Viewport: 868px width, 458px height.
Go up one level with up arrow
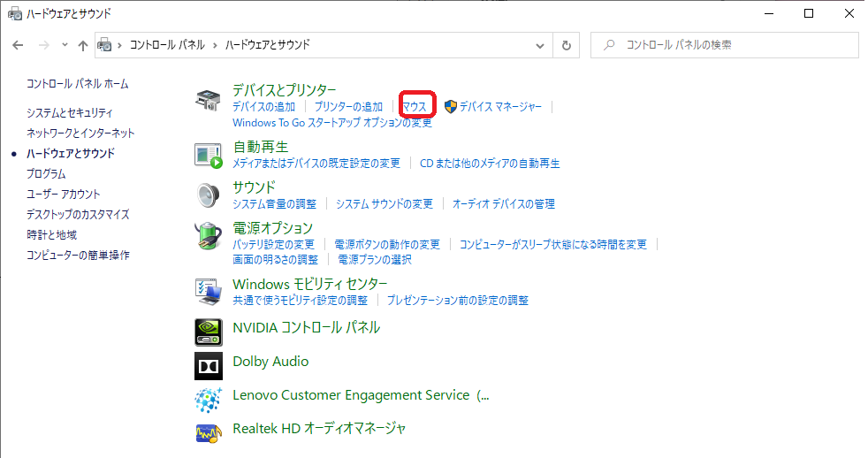[x=83, y=45]
